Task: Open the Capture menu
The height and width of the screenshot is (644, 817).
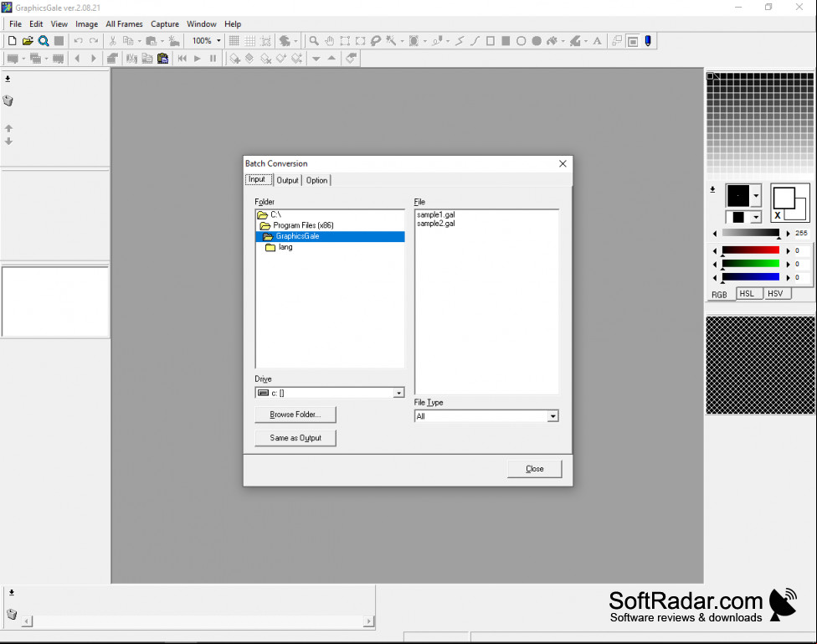Action: click(165, 24)
